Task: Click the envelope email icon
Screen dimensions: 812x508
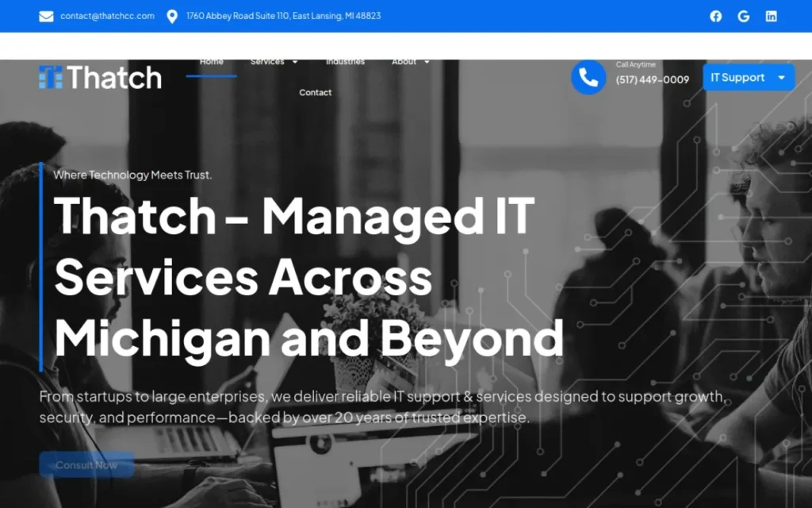Action: 46,16
